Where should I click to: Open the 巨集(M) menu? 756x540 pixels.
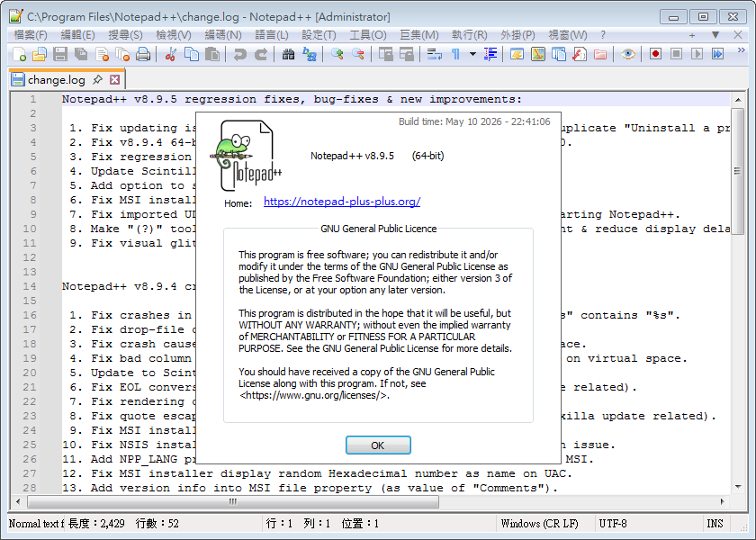[x=419, y=35]
